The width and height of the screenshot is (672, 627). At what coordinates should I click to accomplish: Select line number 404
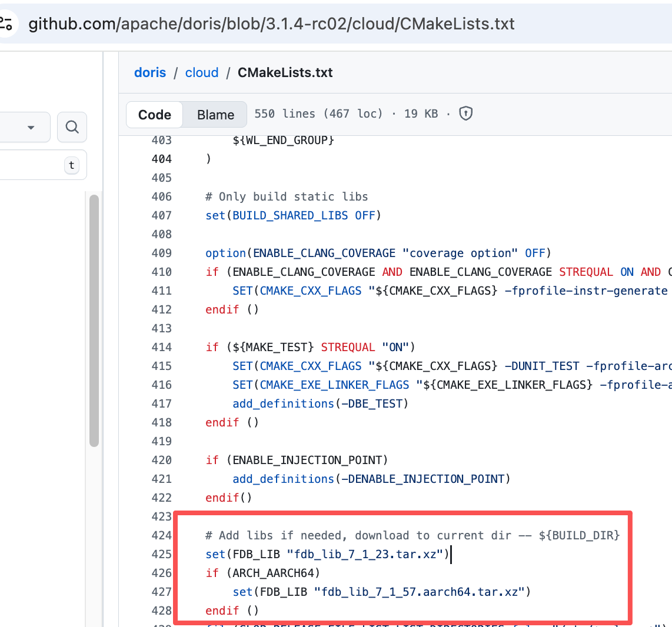[x=161, y=159]
